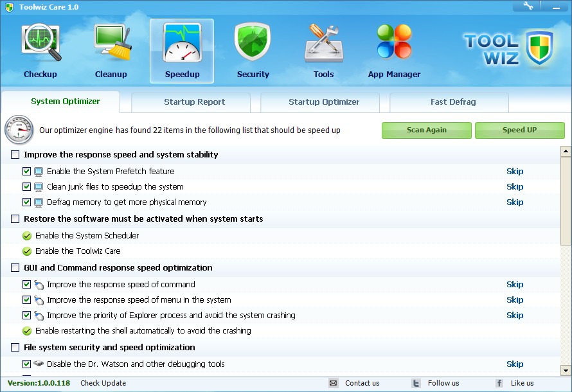Uncheck 'Disable the Dr. Watson' checkbox
Image resolution: width=572 pixels, height=392 pixels.
click(x=26, y=364)
